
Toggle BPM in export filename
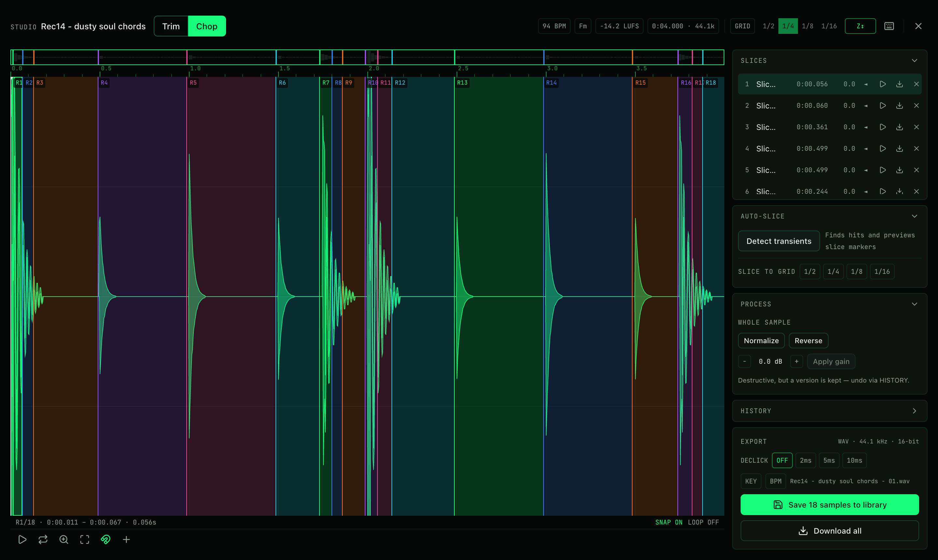tap(775, 481)
